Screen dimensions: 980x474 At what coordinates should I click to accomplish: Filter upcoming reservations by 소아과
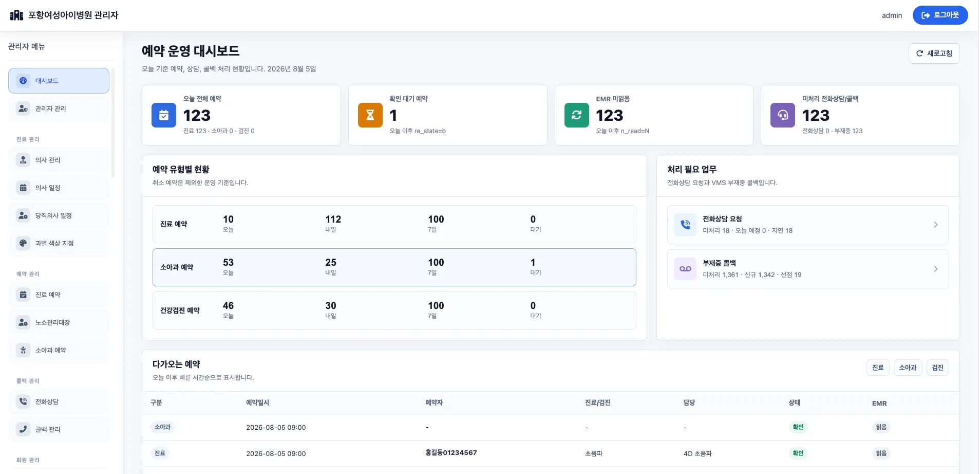point(908,368)
